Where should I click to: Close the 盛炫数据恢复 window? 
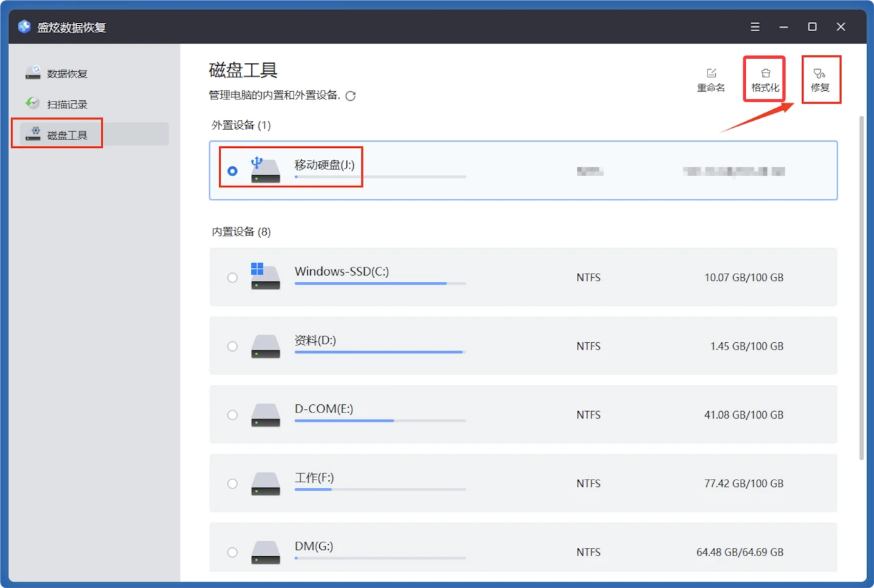click(x=841, y=27)
